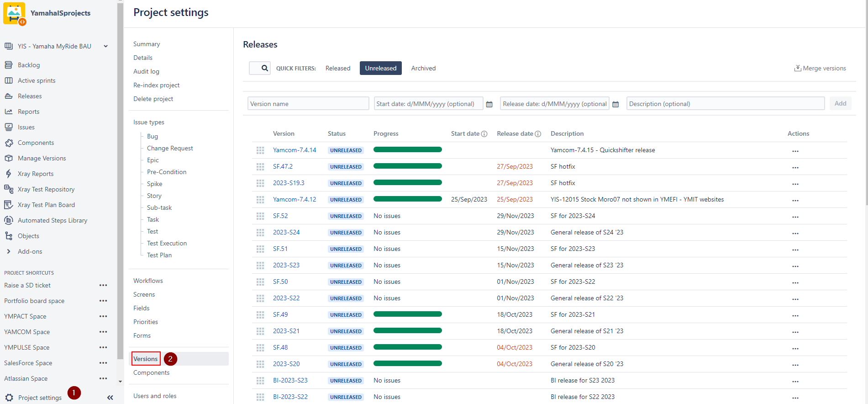Screen dimensions: 868x404
Task: Open the Versions settings page
Action: tap(146, 359)
